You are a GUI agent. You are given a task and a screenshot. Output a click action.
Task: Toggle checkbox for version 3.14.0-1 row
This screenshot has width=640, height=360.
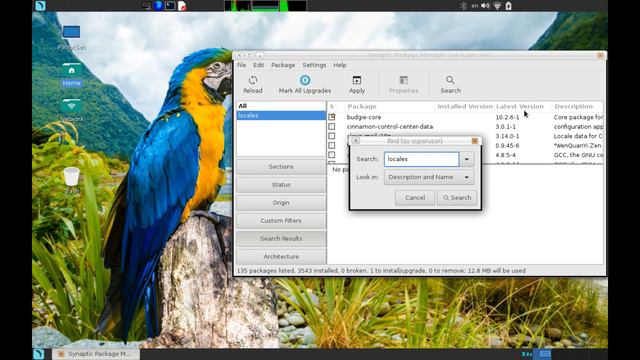click(x=332, y=136)
